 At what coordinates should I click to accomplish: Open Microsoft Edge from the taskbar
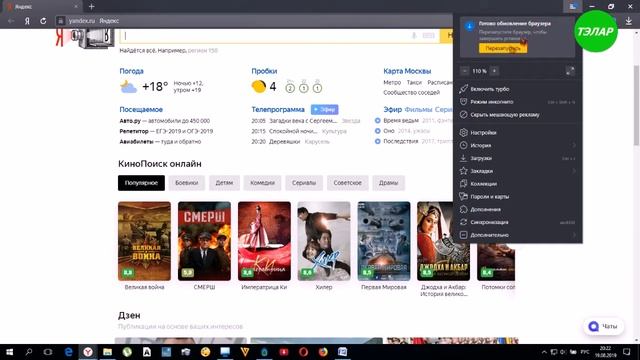(x=68, y=352)
